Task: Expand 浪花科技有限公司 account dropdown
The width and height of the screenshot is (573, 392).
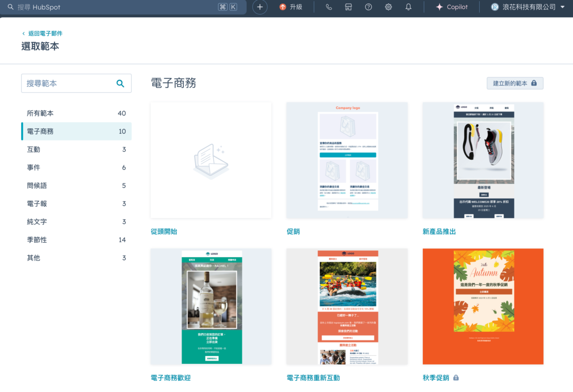Action: tap(528, 7)
